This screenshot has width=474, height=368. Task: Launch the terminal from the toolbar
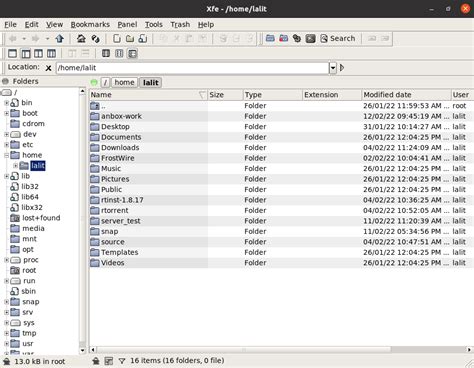tap(310, 39)
